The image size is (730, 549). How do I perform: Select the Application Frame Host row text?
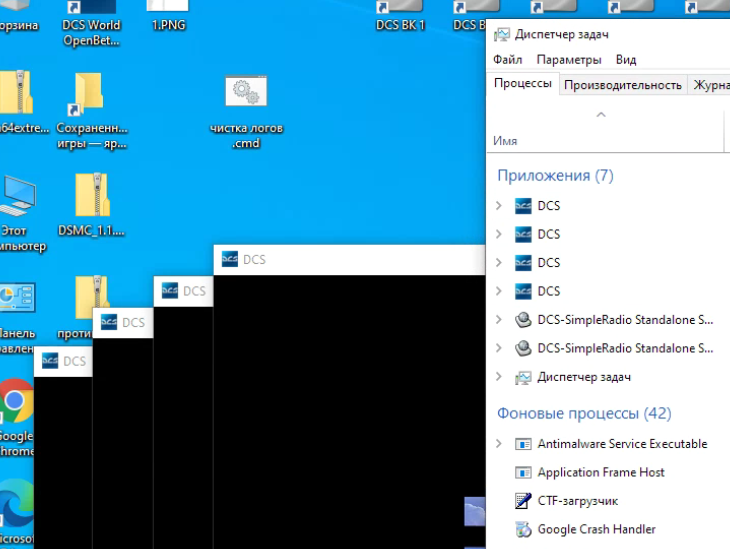pyautogui.click(x=601, y=472)
